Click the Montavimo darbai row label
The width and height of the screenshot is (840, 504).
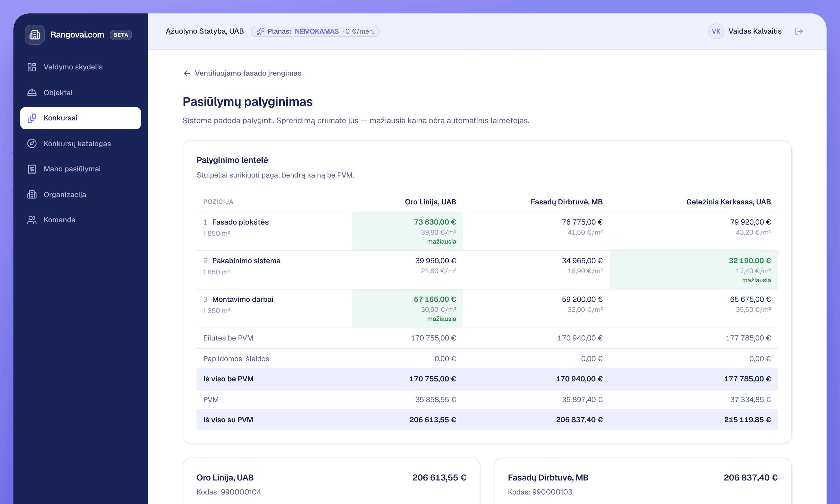[x=242, y=299]
